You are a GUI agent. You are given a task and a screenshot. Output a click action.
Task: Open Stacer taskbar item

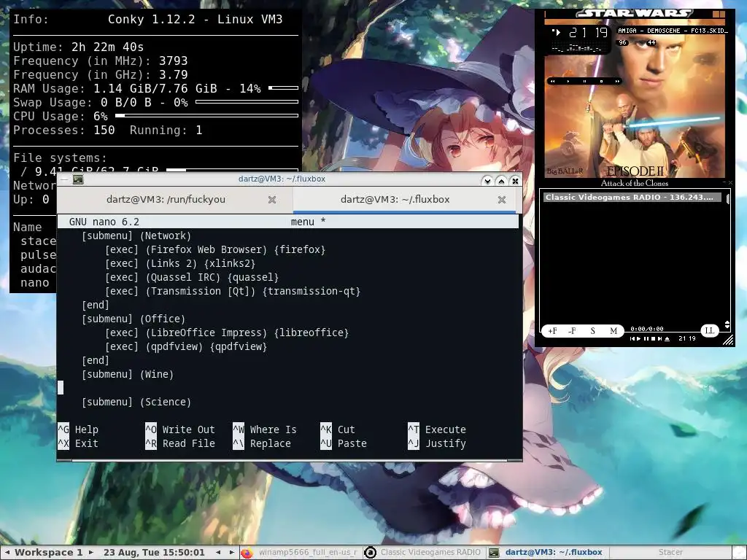click(x=670, y=553)
